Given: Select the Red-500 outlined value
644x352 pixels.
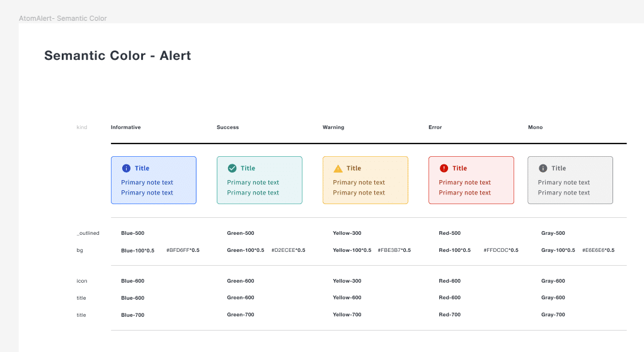Looking at the screenshot, I should pos(450,233).
